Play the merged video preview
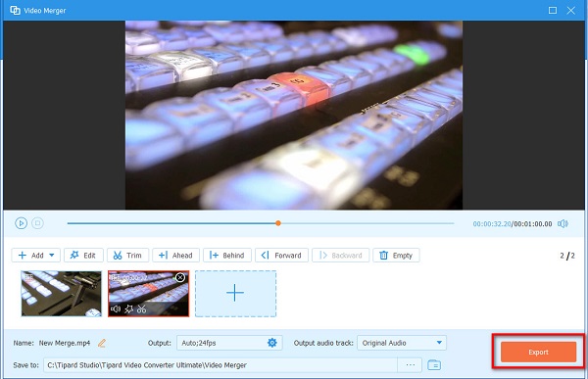 [x=21, y=223]
